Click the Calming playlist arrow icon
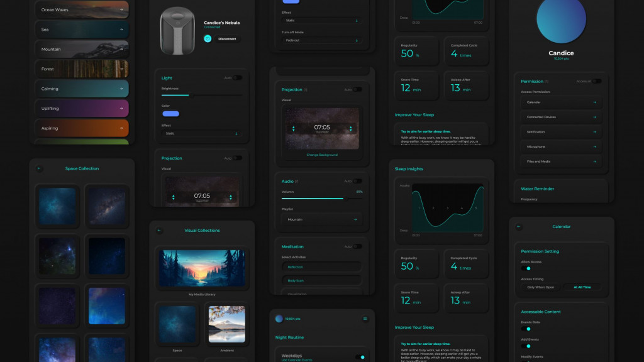 [121, 89]
